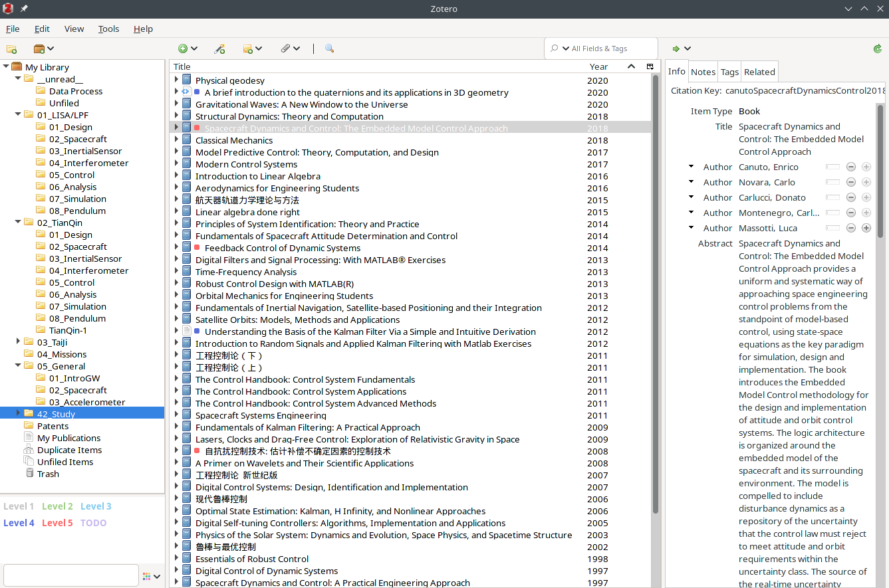Viewport: 889px width, 588px height.
Task: Click the document icon for Kalman Filter derivation item
Action: point(186,332)
